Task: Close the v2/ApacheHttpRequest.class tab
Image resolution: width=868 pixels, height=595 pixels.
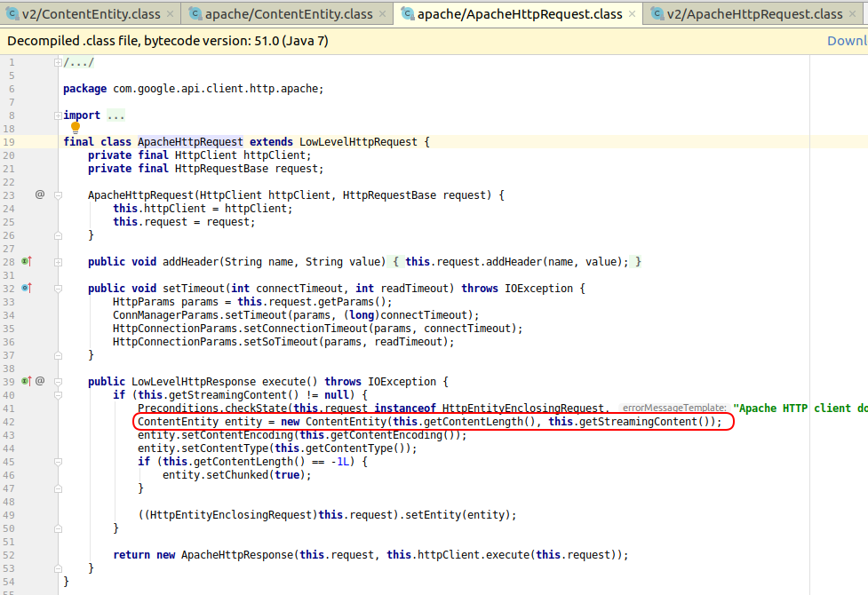Action: [853, 14]
